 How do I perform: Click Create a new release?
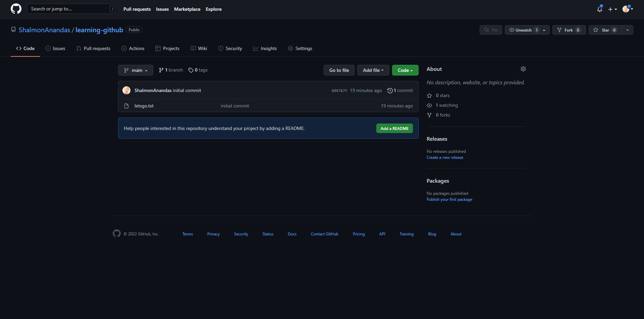445,157
